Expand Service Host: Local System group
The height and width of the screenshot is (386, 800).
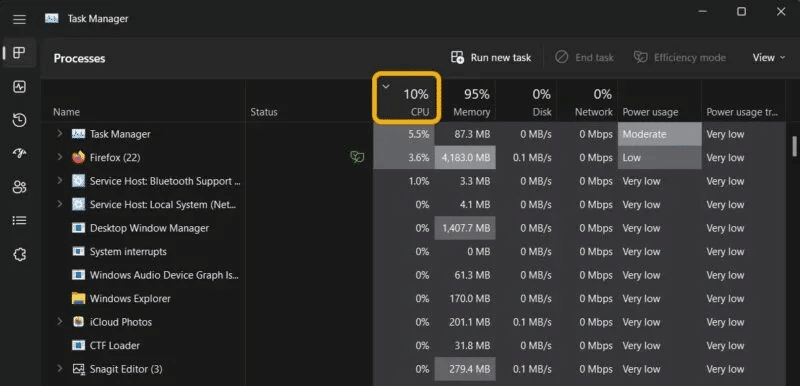coord(60,204)
